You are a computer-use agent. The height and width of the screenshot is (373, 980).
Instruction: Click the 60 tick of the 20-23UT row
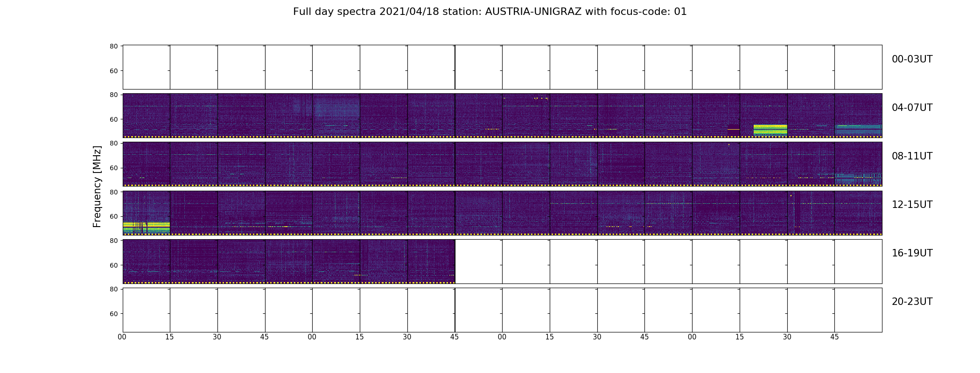pos(113,314)
